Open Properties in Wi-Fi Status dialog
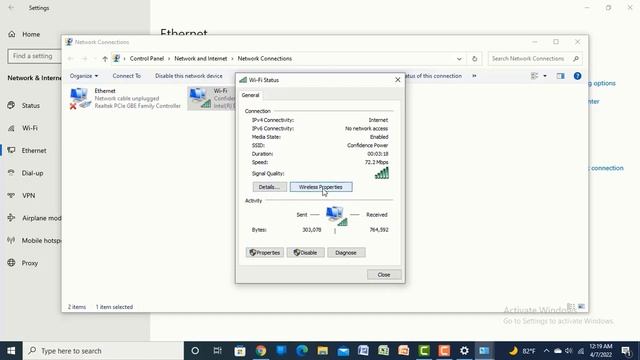Screen dimensions: 640x360 point(264,253)
